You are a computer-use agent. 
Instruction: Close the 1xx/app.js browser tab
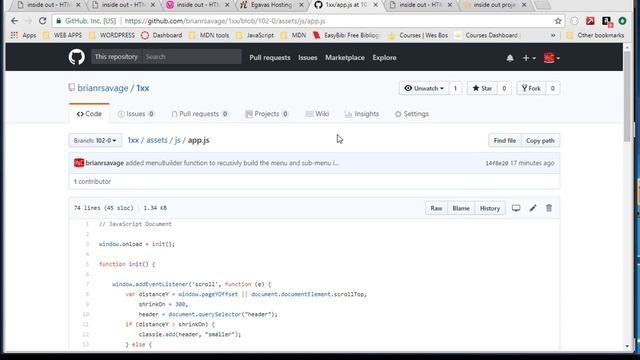(x=376, y=5)
